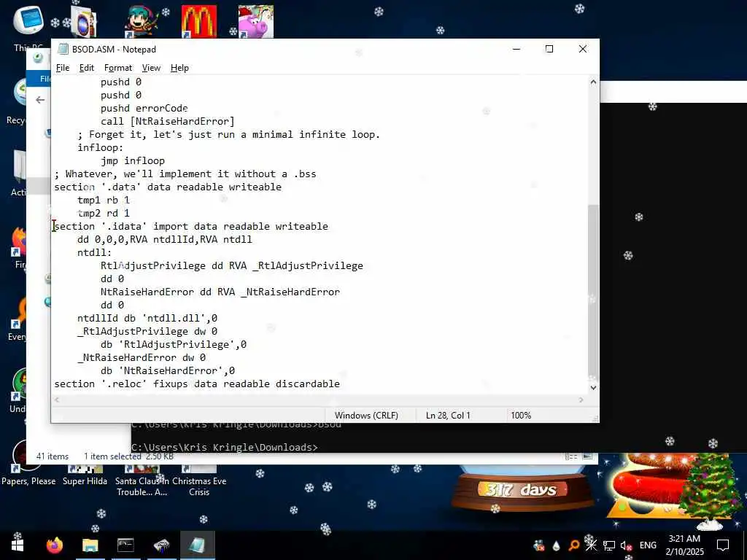Click the 'infloop:' label line

[x=101, y=147]
